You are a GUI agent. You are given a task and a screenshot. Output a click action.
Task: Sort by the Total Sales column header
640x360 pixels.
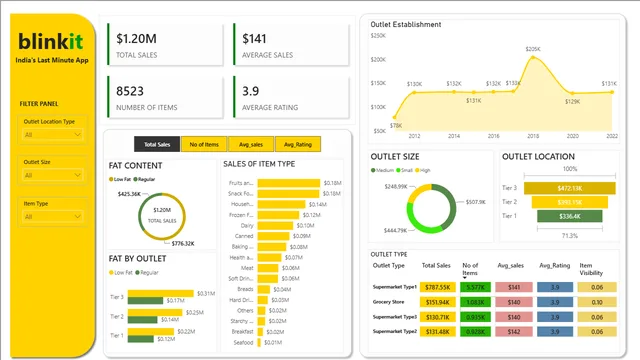tap(436, 265)
